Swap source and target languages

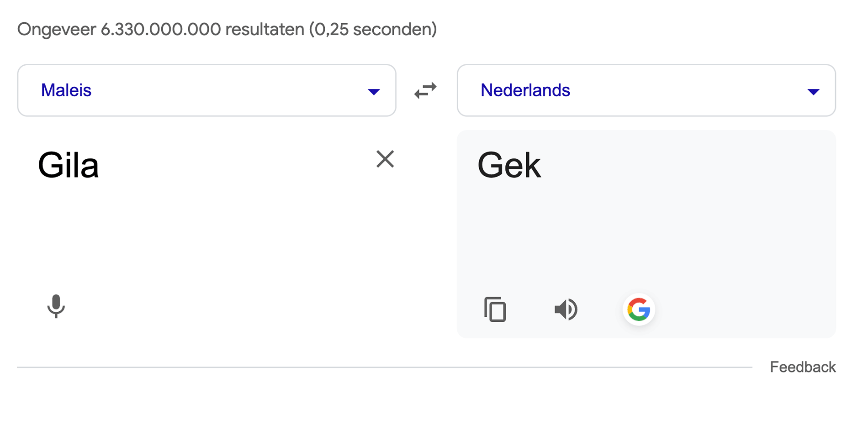[x=425, y=90]
